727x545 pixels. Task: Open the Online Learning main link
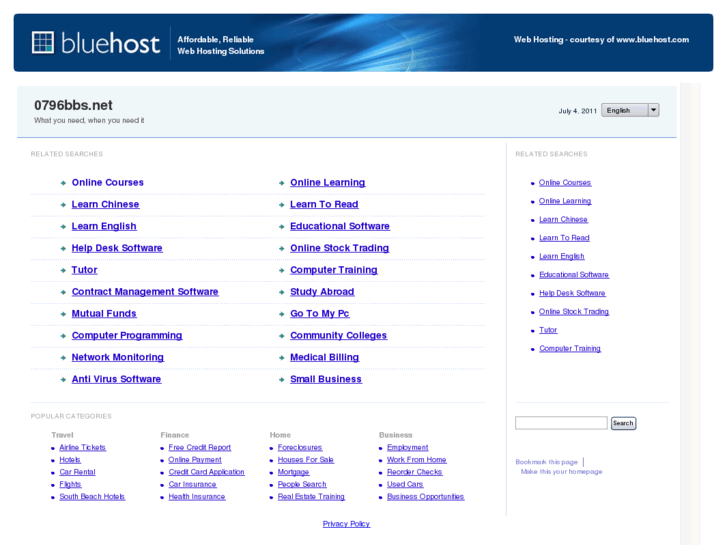coord(327,183)
